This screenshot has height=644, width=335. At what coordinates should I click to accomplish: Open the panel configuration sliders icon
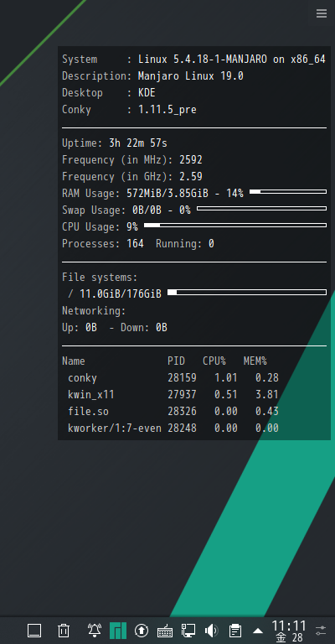(x=321, y=631)
